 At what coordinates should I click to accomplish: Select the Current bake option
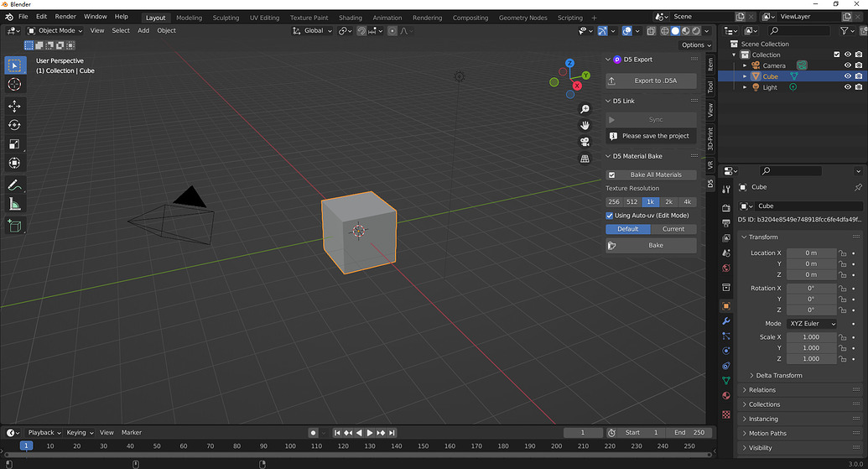(x=673, y=229)
